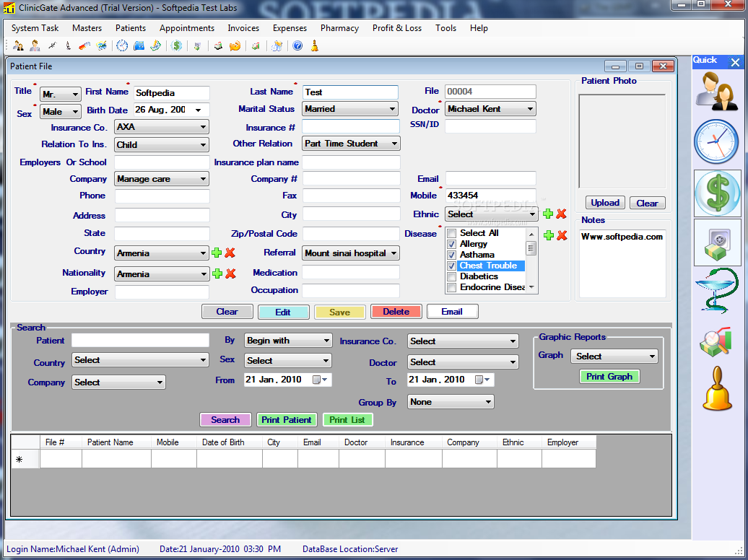Viewport: 748px width, 560px height.
Task: Click the pink Search button
Action: 225,420
